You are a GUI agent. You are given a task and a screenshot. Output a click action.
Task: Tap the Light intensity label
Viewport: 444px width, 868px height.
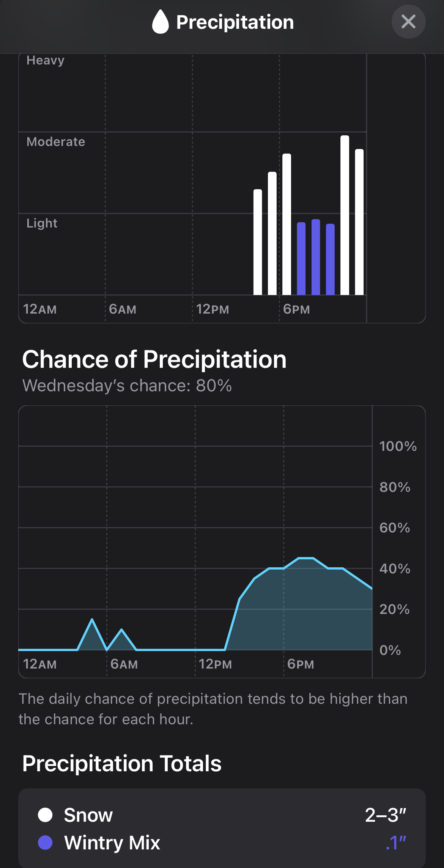click(42, 223)
